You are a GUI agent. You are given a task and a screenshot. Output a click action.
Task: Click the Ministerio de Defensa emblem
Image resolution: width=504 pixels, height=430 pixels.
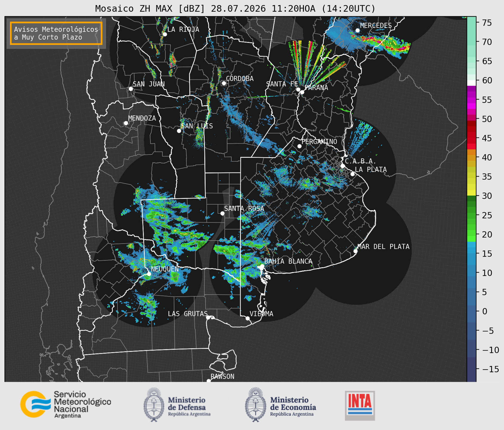pyautogui.click(x=154, y=405)
